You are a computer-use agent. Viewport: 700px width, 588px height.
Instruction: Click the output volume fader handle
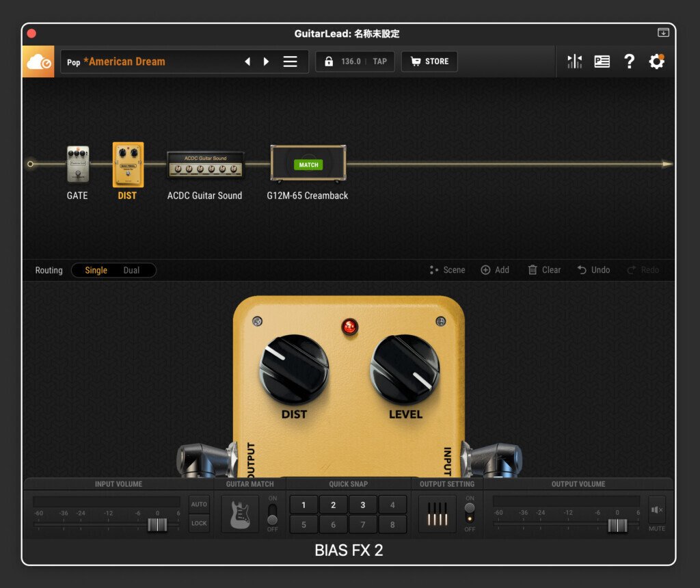coord(617,526)
